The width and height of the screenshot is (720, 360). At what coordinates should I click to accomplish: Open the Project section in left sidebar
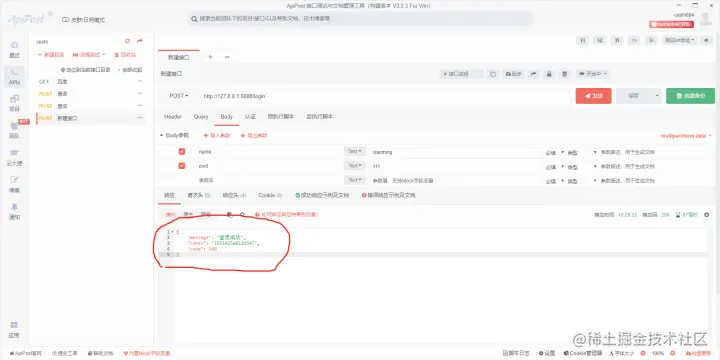click(x=14, y=103)
